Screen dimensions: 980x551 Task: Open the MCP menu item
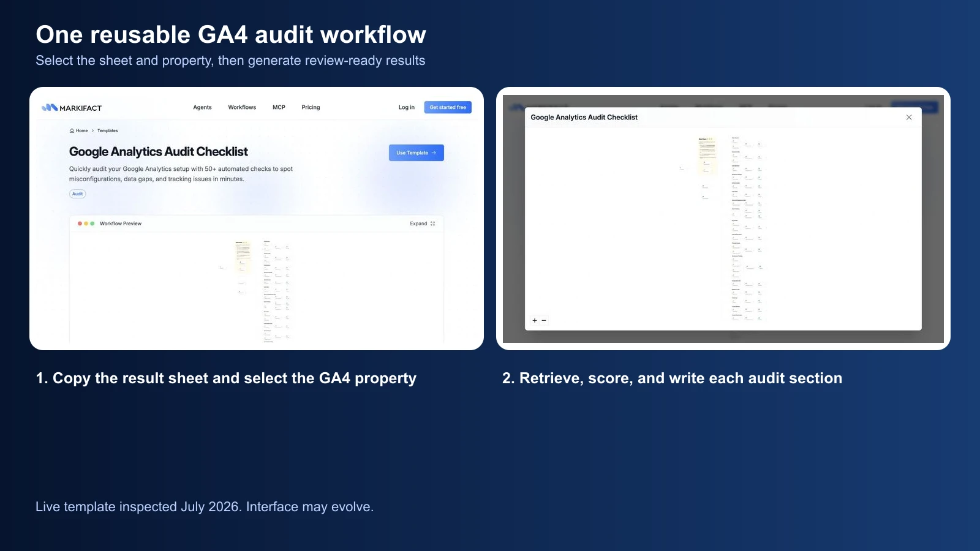click(279, 107)
